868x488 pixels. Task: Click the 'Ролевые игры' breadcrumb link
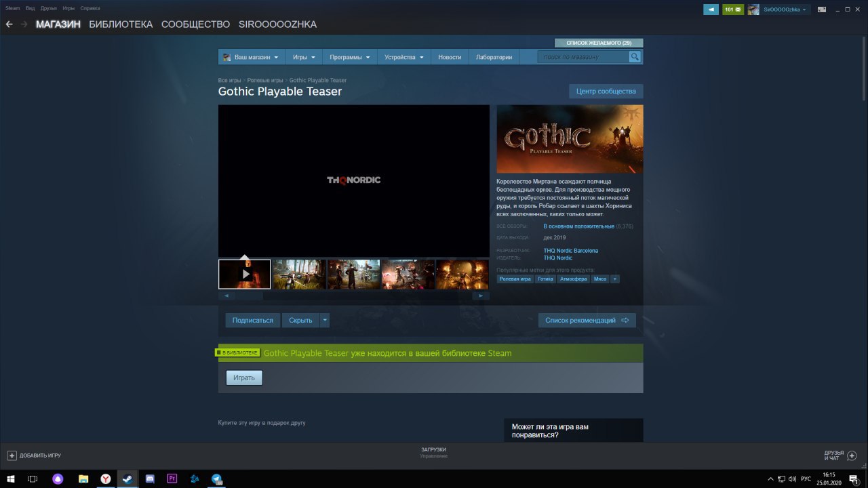pos(265,80)
